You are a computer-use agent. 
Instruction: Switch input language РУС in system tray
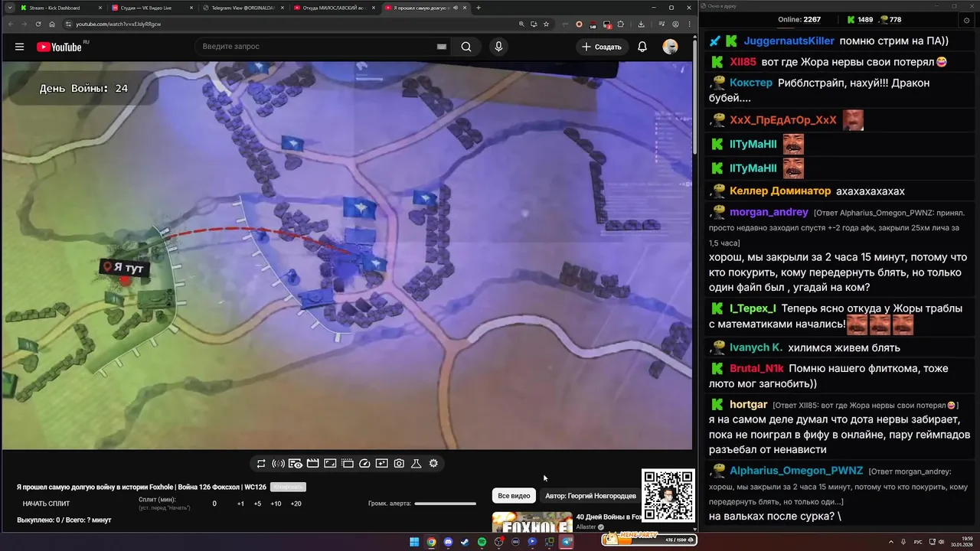pyautogui.click(x=919, y=542)
